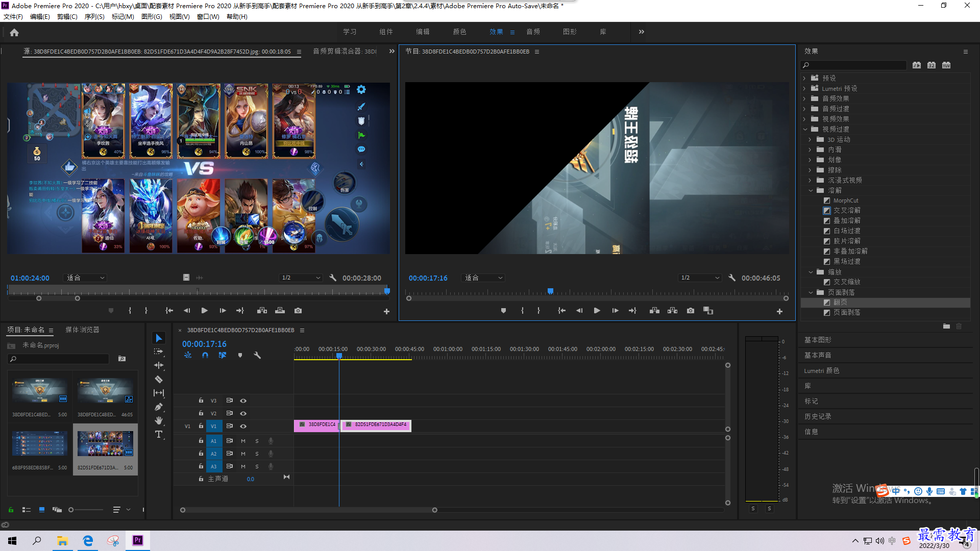This screenshot has width=980, height=551.
Task: Open 媒体浏览器 panel tab
Action: [x=82, y=330]
